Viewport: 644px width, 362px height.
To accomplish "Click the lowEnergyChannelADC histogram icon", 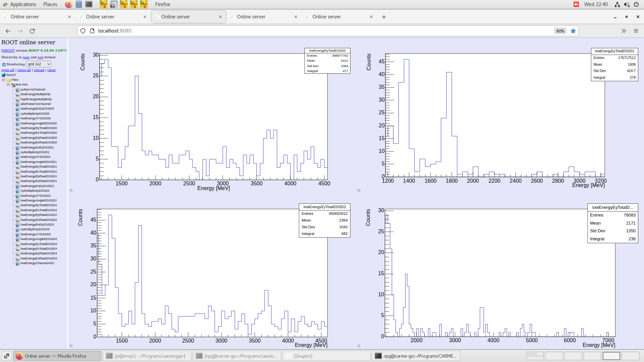I will 17,263.
